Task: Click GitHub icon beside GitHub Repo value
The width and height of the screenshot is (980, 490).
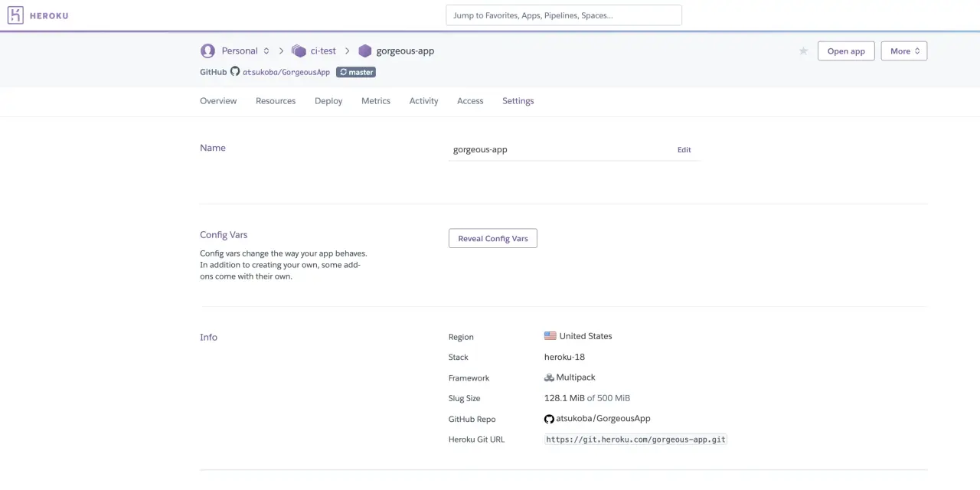Action: (x=549, y=419)
